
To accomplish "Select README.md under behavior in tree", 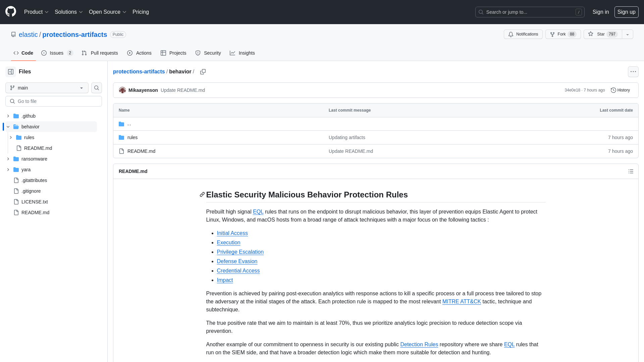I will click(38, 148).
